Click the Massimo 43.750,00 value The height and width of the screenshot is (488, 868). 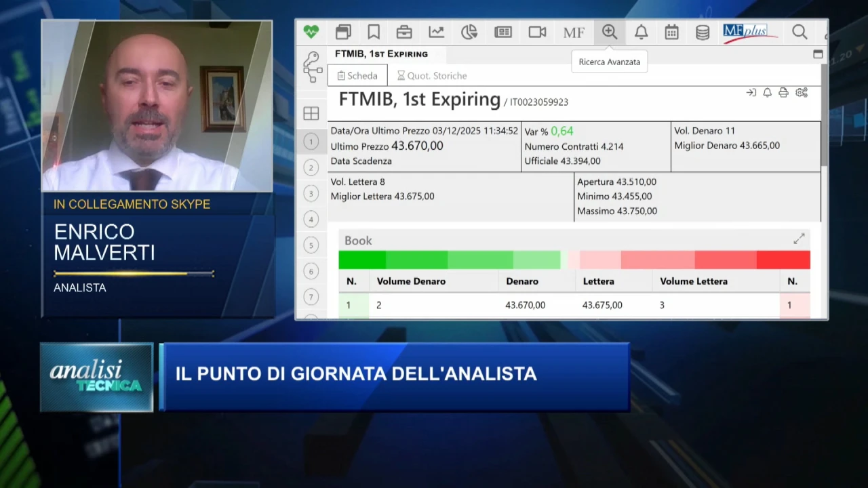[637, 211]
